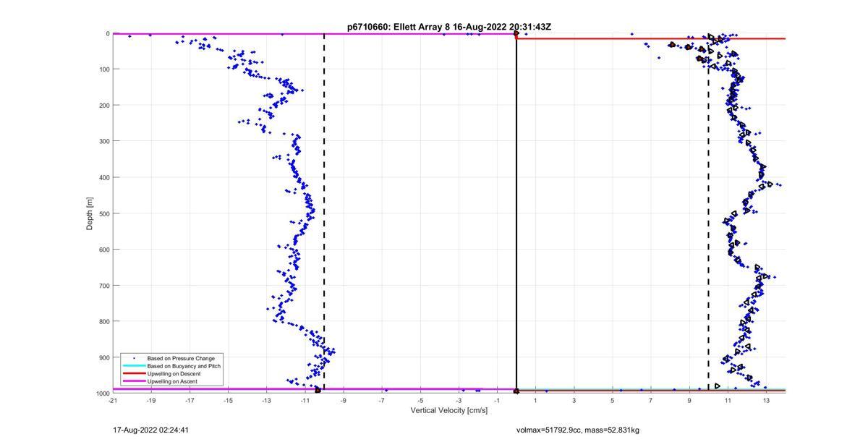
Task: Click x-axis tick label '-21'
Action: [113, 401]
